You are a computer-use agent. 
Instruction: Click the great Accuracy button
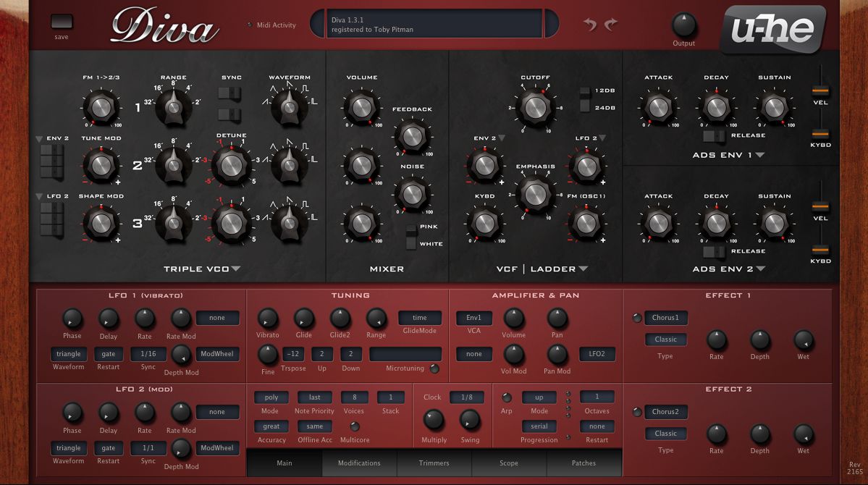(x=271, y=426)
